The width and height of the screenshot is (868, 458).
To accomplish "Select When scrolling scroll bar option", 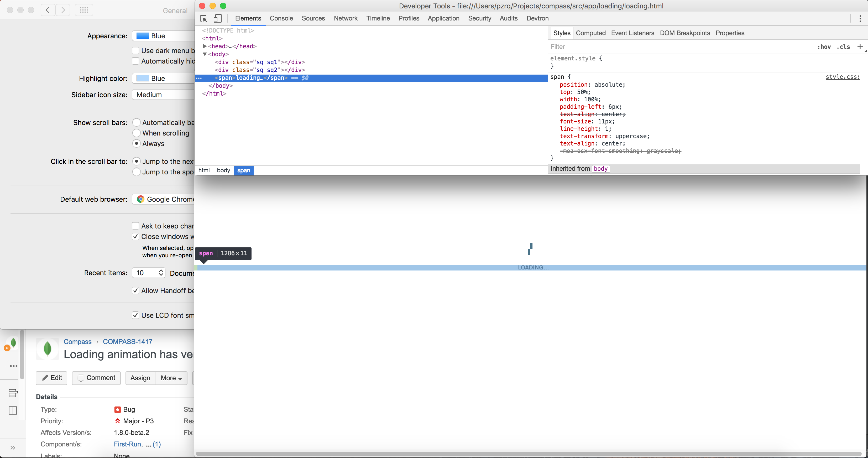I will point(137,133).
